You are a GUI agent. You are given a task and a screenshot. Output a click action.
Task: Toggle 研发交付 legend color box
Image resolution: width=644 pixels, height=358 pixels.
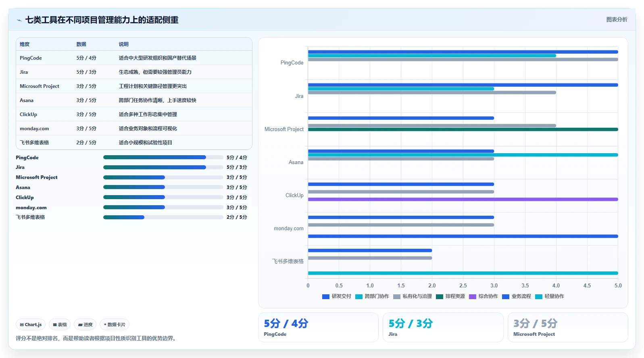pyautogui.click(x=326, y=297)
